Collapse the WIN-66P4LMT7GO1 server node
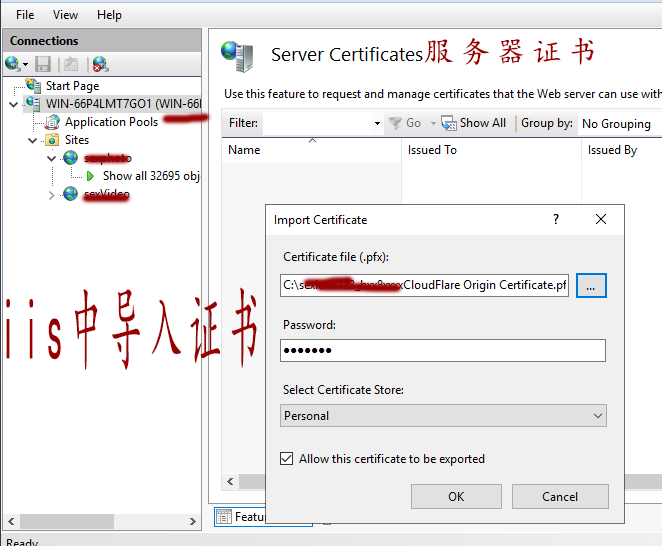 point(13,104)
